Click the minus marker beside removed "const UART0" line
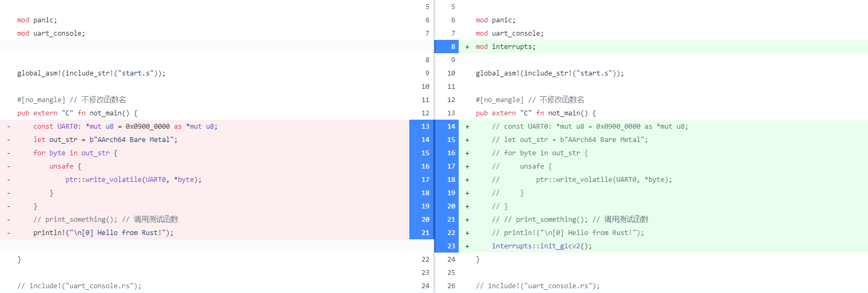868x293 pixels. (x=8, y=127)
